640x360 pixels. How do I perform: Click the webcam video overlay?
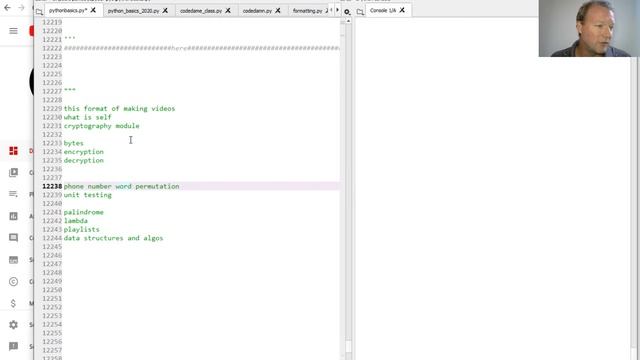pos(589,28)
